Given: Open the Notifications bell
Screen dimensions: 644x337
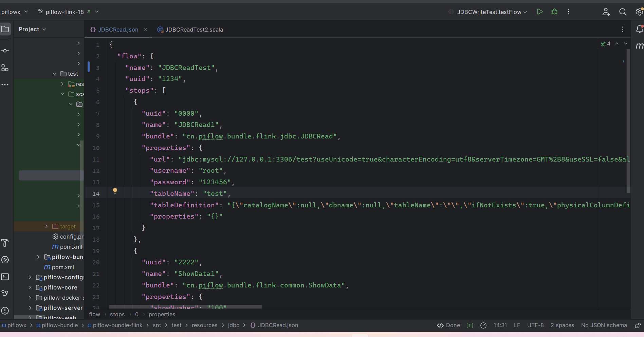Looking at the screenshot, I should pyautogui.click(x=640, y=29).
